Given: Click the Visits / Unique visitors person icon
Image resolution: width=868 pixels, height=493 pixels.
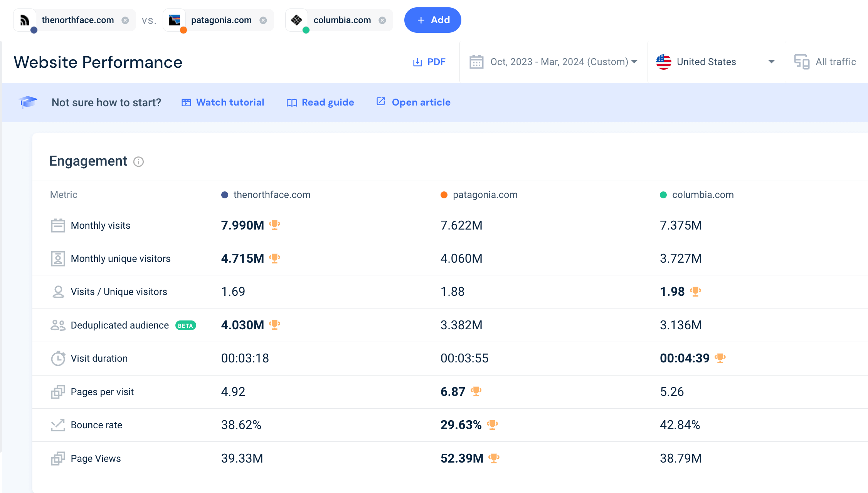Looking at the screenshot, I should (x=58, y=292).
